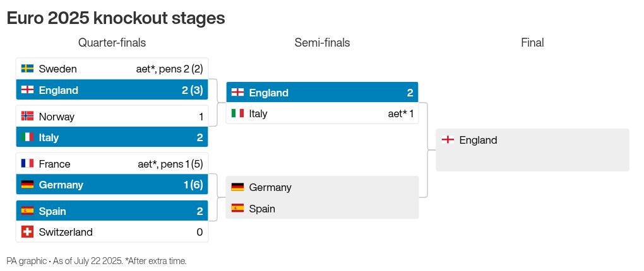The image size is (644, 271).
Task: Click the highlighted England quarter-final row
Action: pyautogui.click(x=112, y=89)
